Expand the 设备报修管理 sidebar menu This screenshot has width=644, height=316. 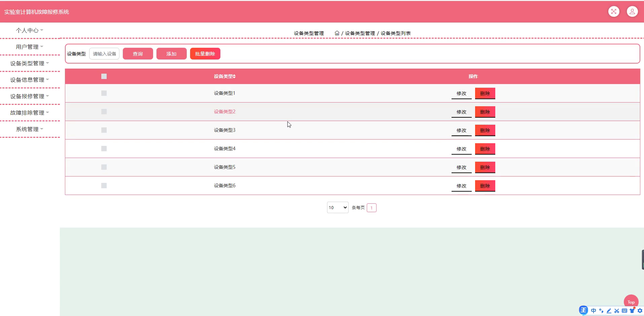(30, 96)
